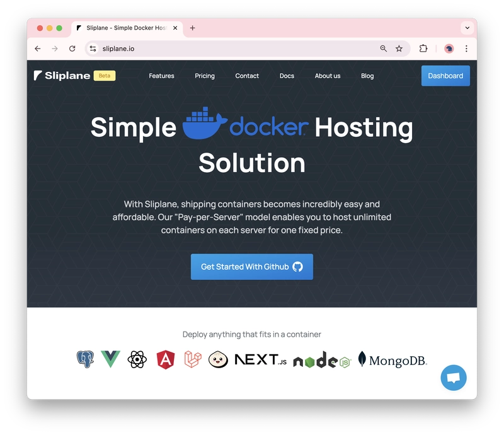504x435 pixels.
Task: Open the Features nav link
Action: [161, 76]
